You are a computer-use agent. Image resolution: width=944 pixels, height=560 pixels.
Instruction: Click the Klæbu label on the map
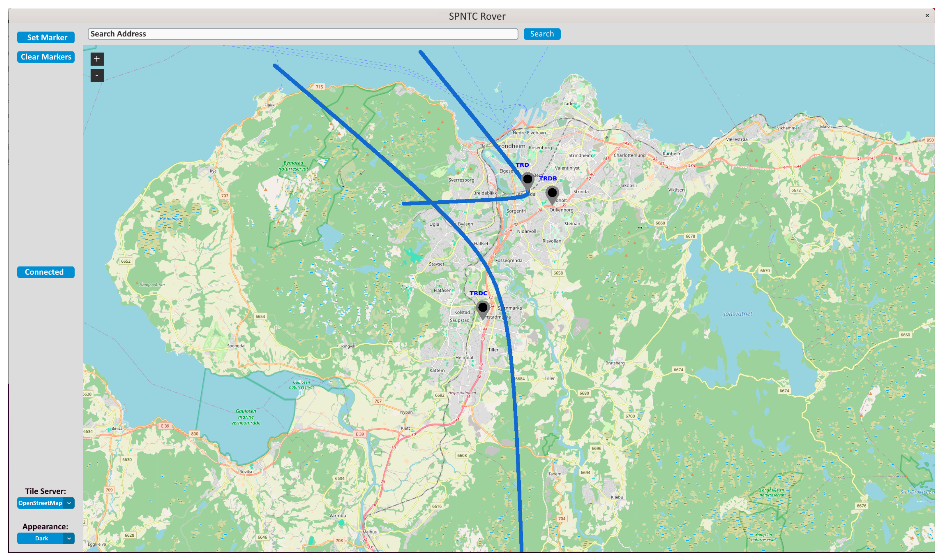(x=617, y=497)
